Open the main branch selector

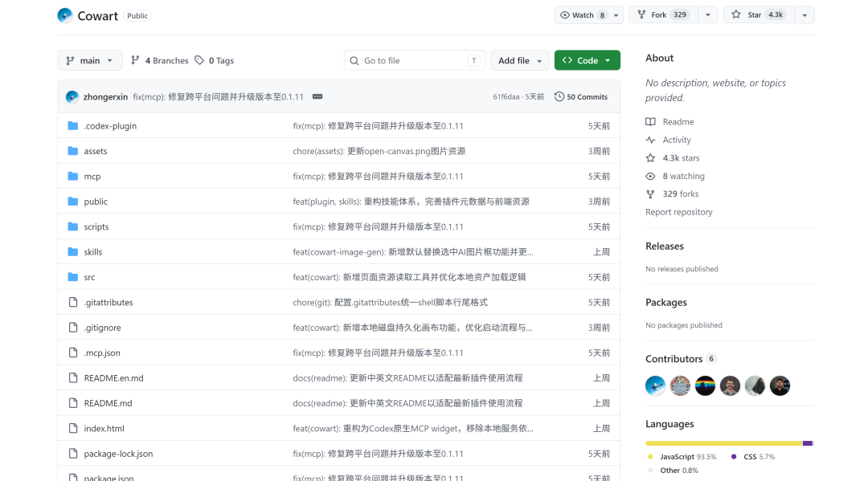pos(90,60)
